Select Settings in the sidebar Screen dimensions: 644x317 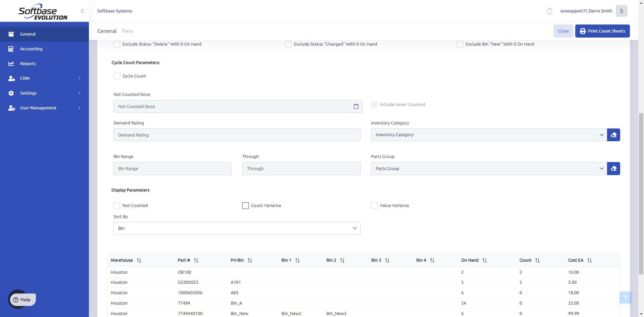(44, 93)
